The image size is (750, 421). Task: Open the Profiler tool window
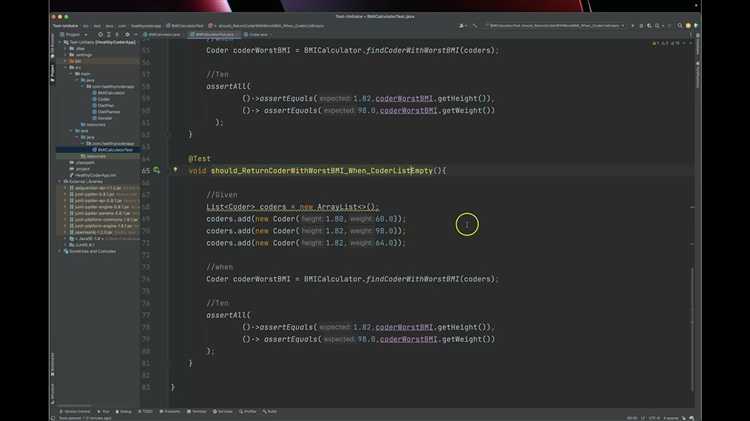[x=248, y=411]
